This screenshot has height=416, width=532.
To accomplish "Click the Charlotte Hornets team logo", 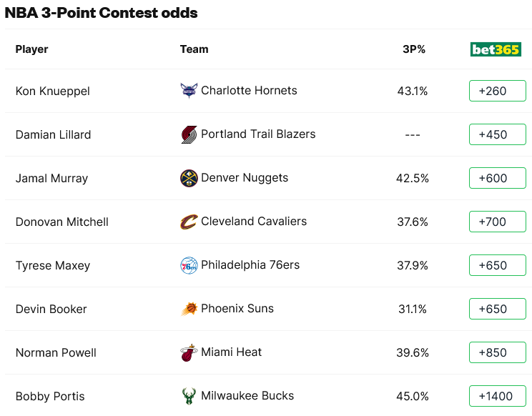I will [x=189, y=91].
